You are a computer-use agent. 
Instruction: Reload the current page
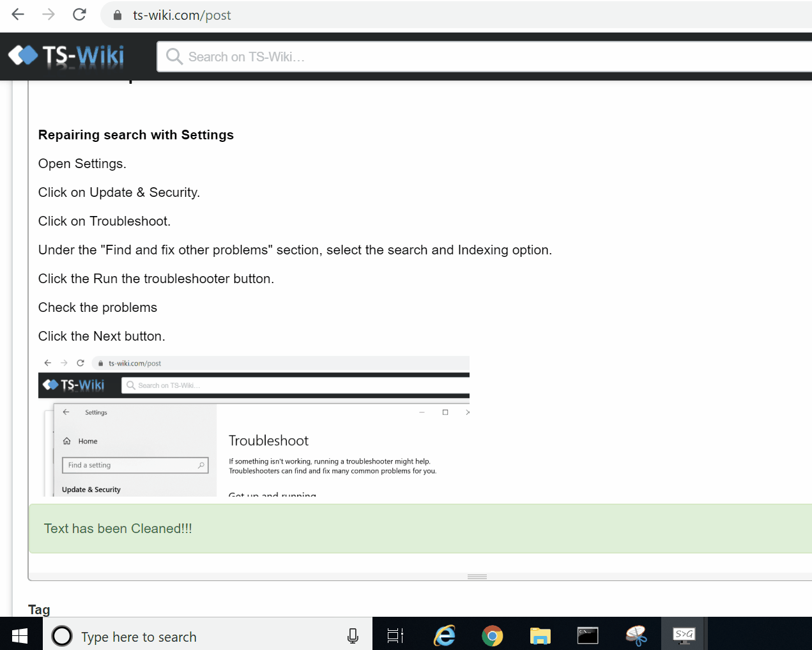79,15
